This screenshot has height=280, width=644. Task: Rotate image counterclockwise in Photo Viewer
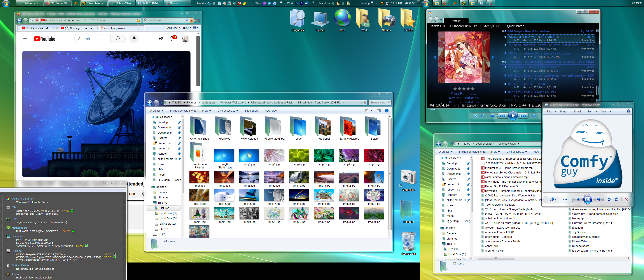click(609, 199)
